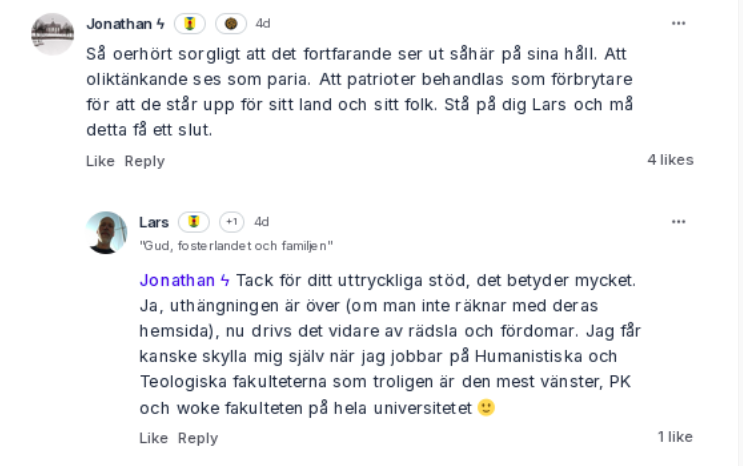Viewport: 743px width, 466px height.
Task: Open the 4d timestamp on Jonathan's comment
Action: coord(263,23)
